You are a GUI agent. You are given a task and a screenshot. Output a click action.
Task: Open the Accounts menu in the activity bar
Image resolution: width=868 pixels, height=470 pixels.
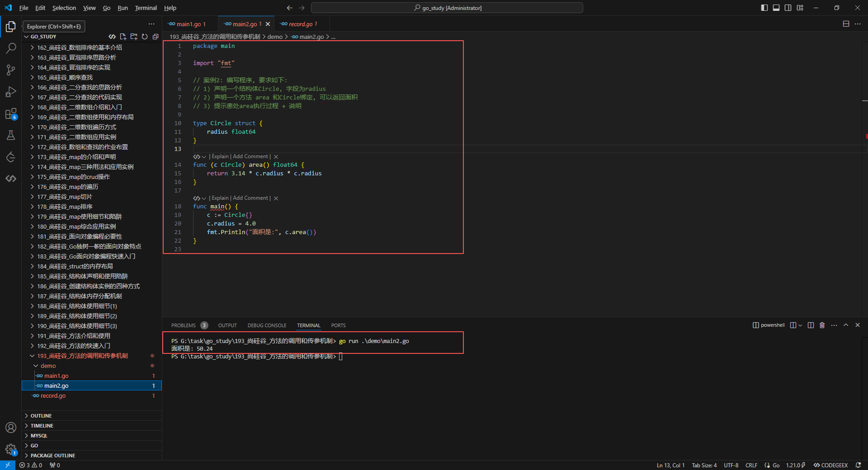point(11,428)
